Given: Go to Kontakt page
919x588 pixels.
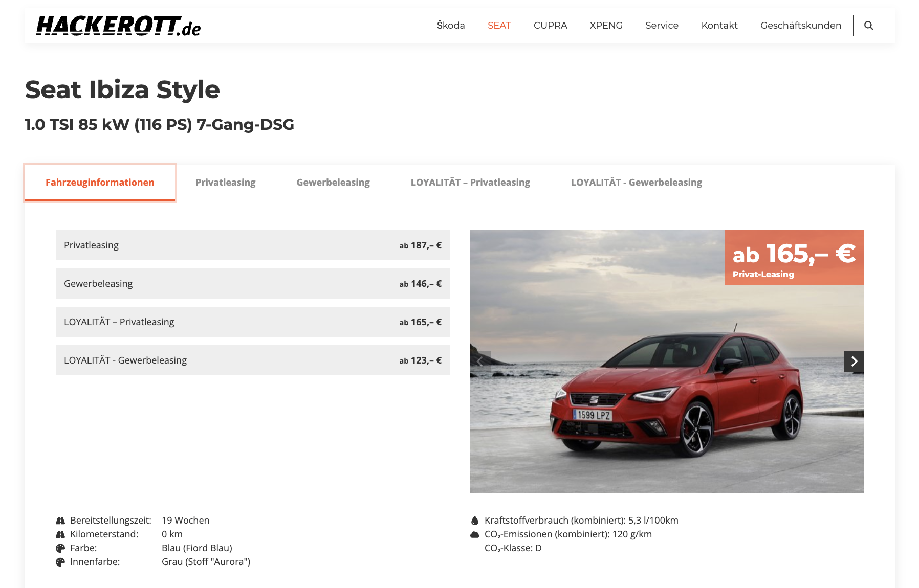Looking at the screenshot, I should pos(719,26).
